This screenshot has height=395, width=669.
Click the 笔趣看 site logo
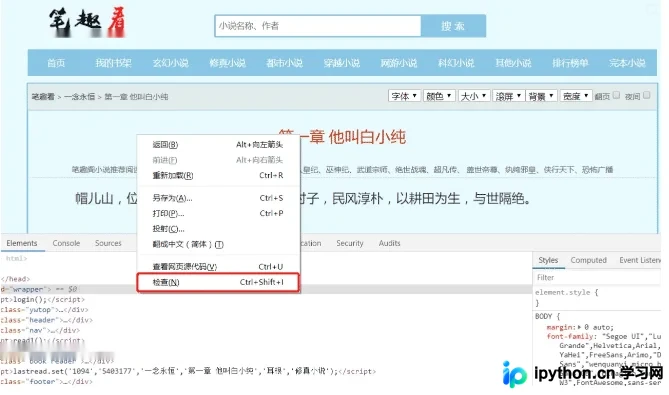coord(87,21)
